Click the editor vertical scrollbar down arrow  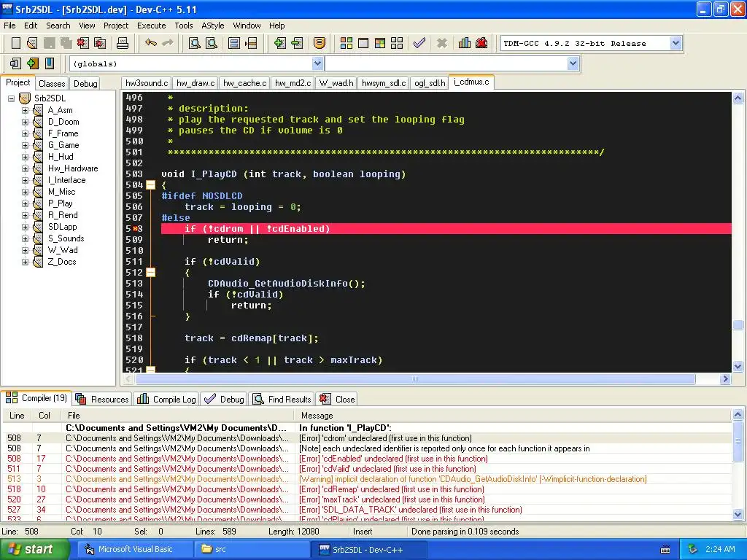tap(738, 367)
